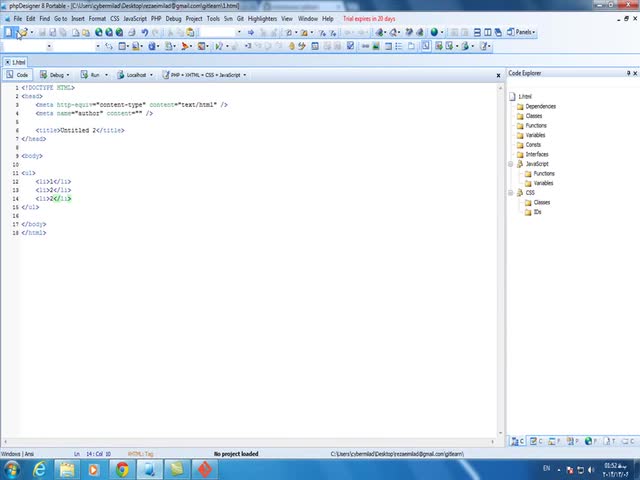
Task: Collapse the JavaScript node in Code Explorer
Action: coord(510,164)
